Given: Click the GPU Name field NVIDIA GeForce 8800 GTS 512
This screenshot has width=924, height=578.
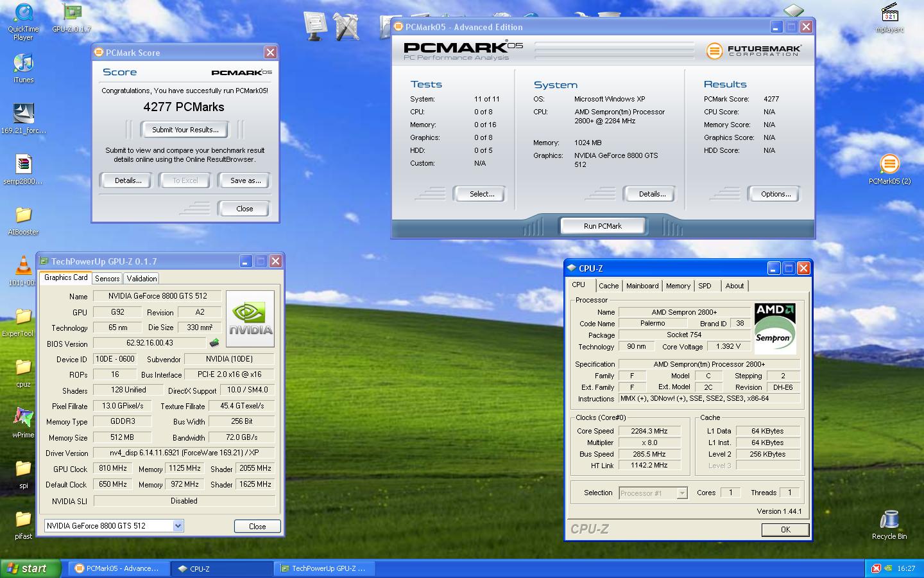Looking at the screenshot, I should (157, 296).
